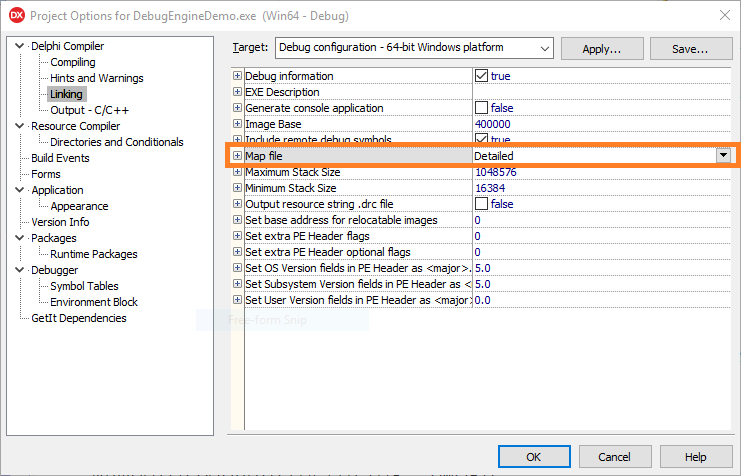
Task: Open the Compiling options page
Action: tap(73, 62)
